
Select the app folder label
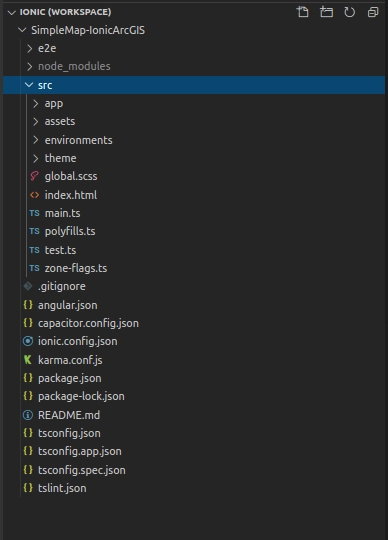(54, 104)
